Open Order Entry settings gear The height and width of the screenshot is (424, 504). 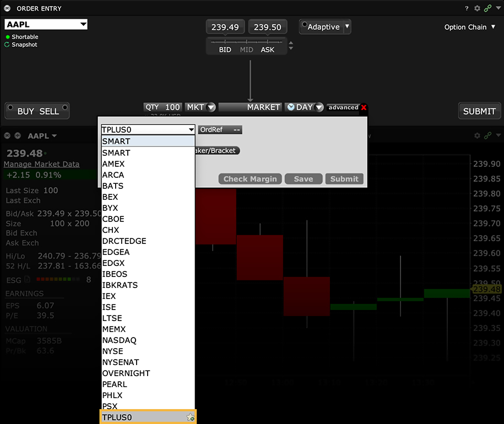477,8
